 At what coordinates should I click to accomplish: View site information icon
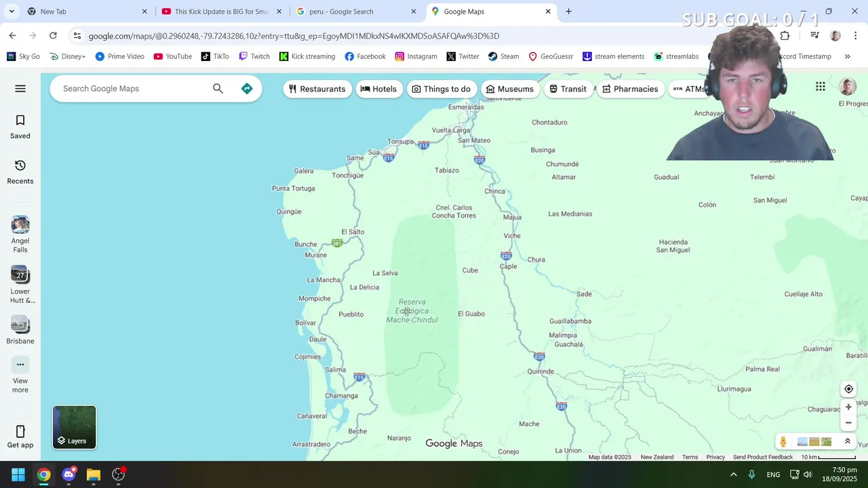[x=77, y=36]
